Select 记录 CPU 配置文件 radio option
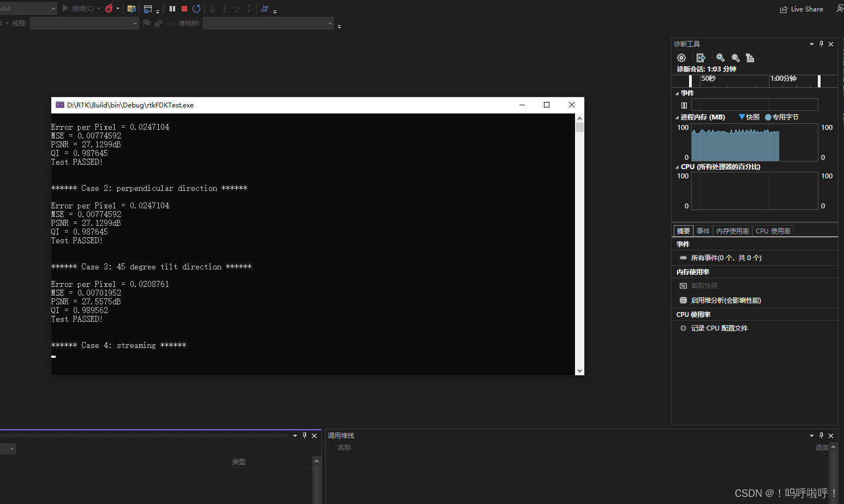844x504 pixels. [683, 328]
